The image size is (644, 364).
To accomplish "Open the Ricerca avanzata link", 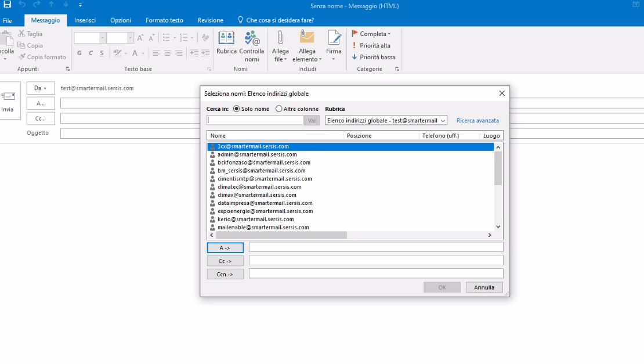I will [x=477, y=121].
